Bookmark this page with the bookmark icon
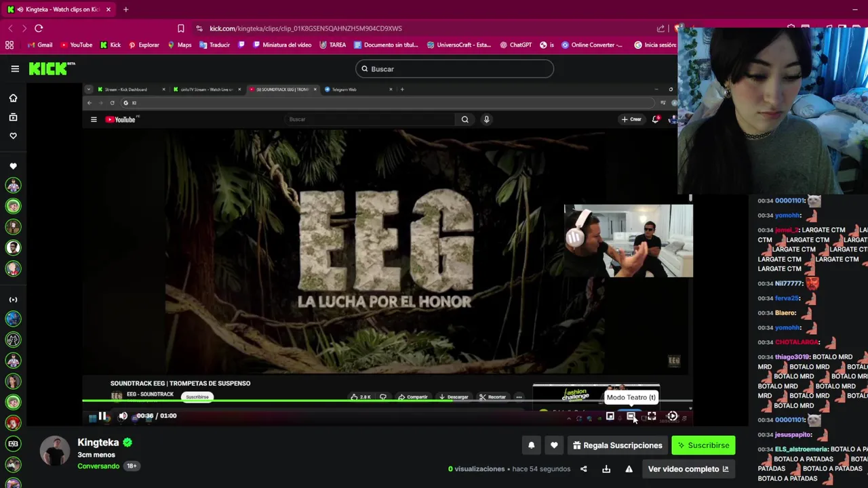 pos(180,28)
